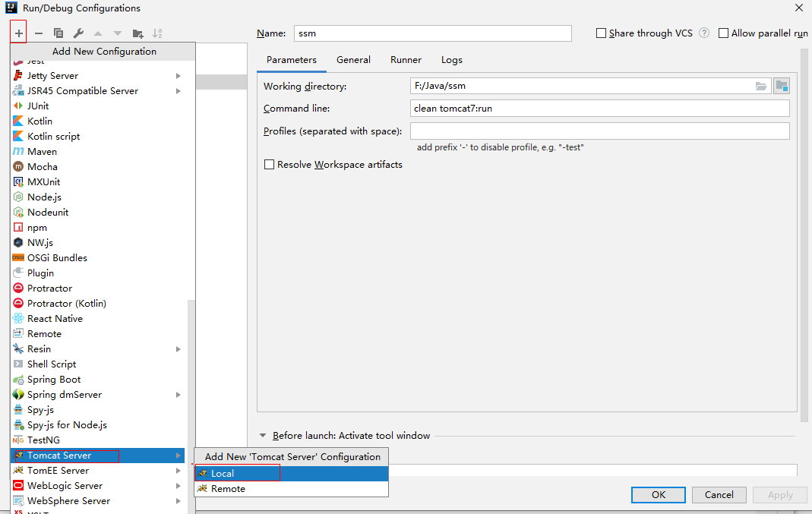Enable Share through VCS checkbox
812x514 pixels.
[602, 33]
